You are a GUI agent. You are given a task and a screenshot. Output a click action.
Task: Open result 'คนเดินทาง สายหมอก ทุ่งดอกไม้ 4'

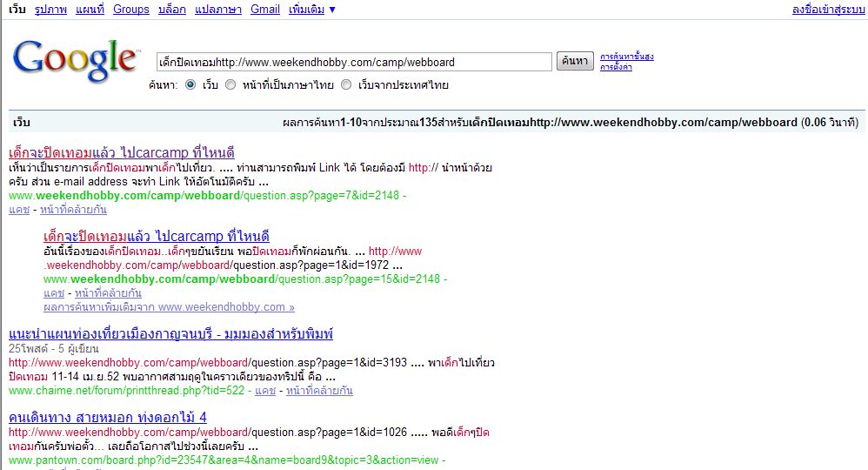tap(107, 418)
